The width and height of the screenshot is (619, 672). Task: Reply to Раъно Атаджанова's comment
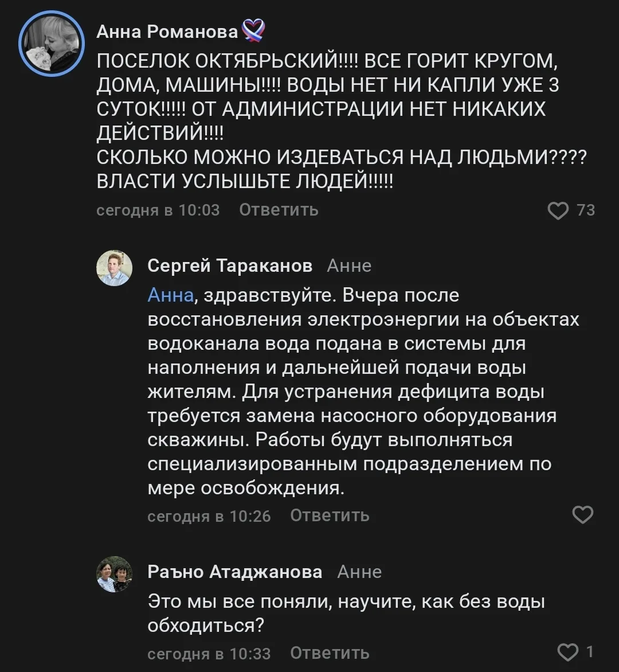tap(330, 653)
